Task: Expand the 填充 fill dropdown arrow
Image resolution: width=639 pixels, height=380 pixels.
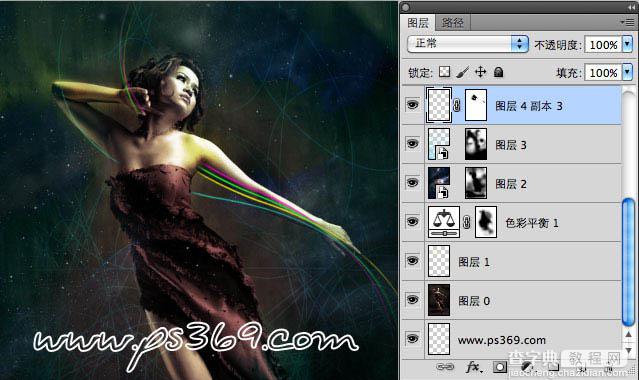Action: (628, 72)
